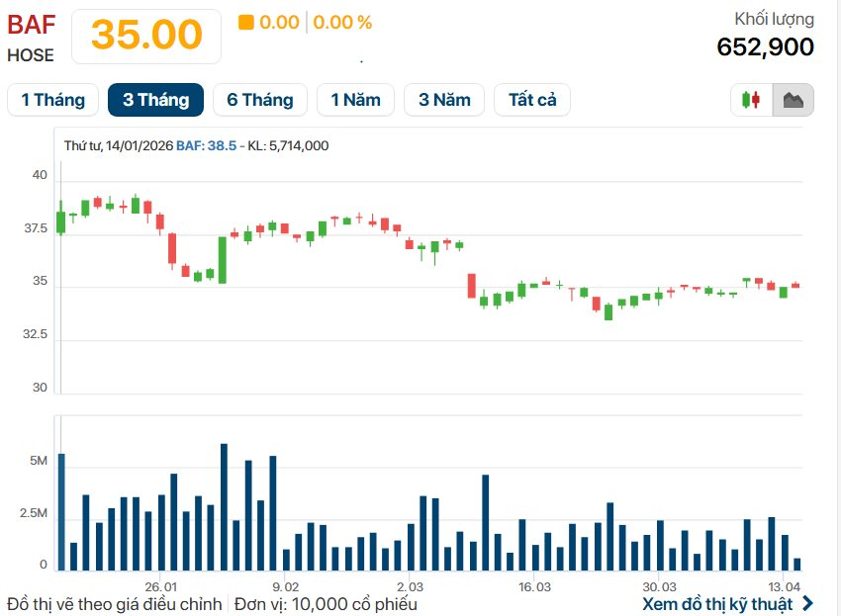Click the price value 35.00

(148, 35)
